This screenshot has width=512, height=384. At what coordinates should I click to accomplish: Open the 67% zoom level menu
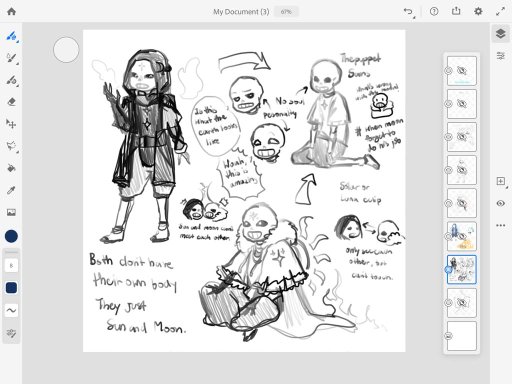click(286, 12)
